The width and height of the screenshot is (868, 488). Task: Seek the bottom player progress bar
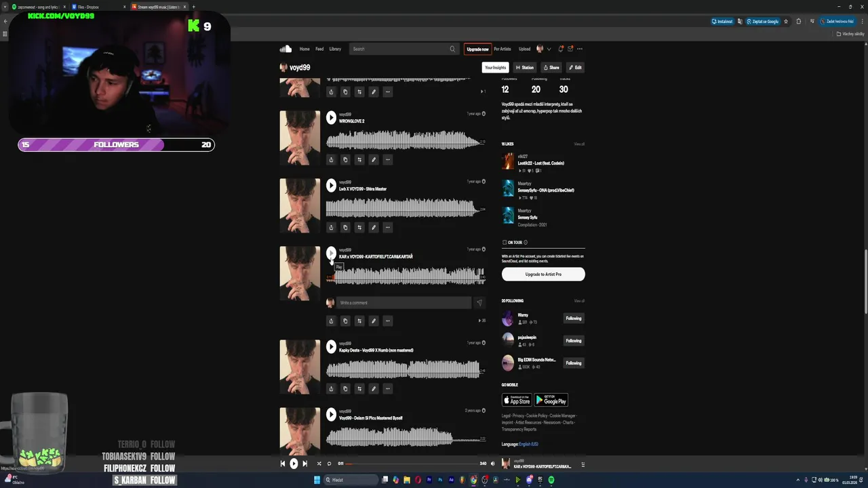[412, 464]
